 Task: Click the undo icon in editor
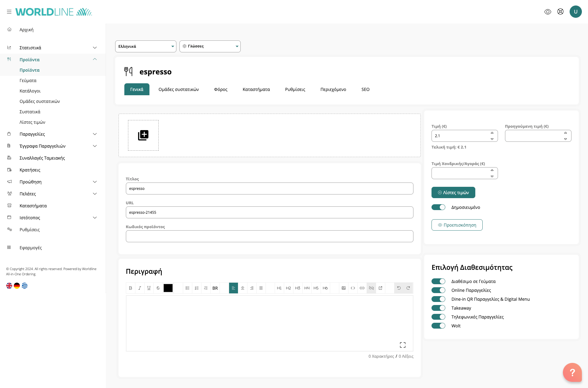click(x=399, y=288)
